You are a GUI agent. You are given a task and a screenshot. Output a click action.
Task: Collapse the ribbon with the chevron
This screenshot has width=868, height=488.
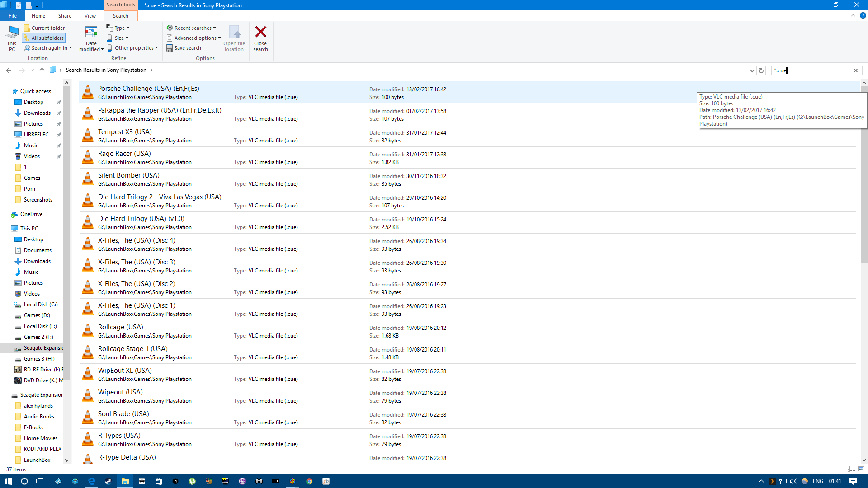coord(853,15)
